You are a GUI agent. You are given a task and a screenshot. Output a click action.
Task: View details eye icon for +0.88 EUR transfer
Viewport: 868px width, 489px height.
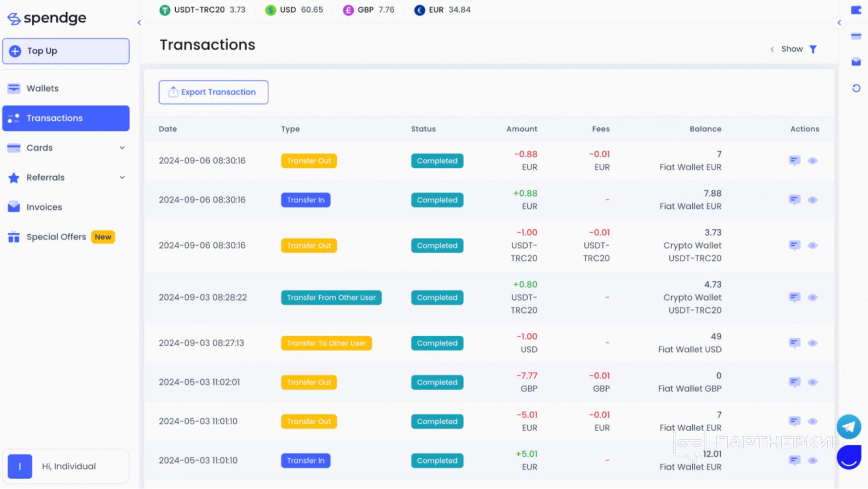pos(812,200)
